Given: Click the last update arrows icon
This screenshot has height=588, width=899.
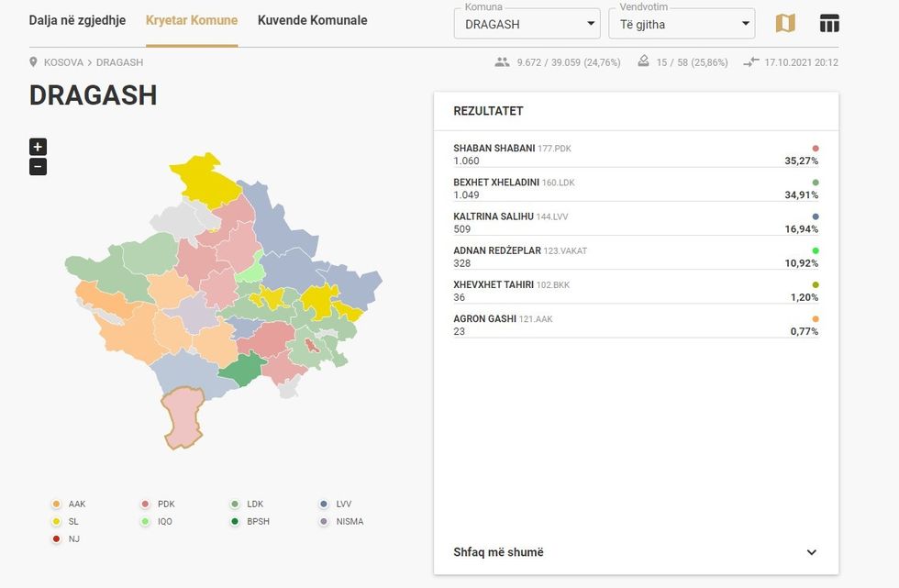Looking at the screenshot, I should point(751,62).
